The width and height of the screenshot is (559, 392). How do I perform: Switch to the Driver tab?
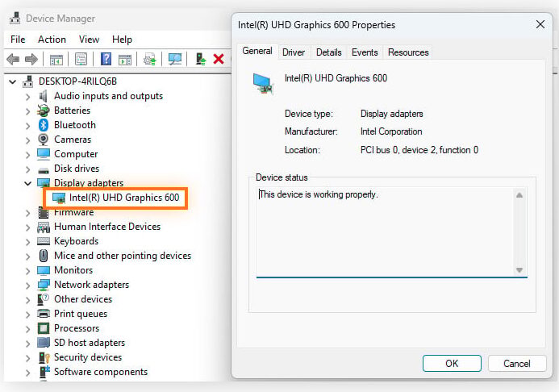(x=294, y=52)
